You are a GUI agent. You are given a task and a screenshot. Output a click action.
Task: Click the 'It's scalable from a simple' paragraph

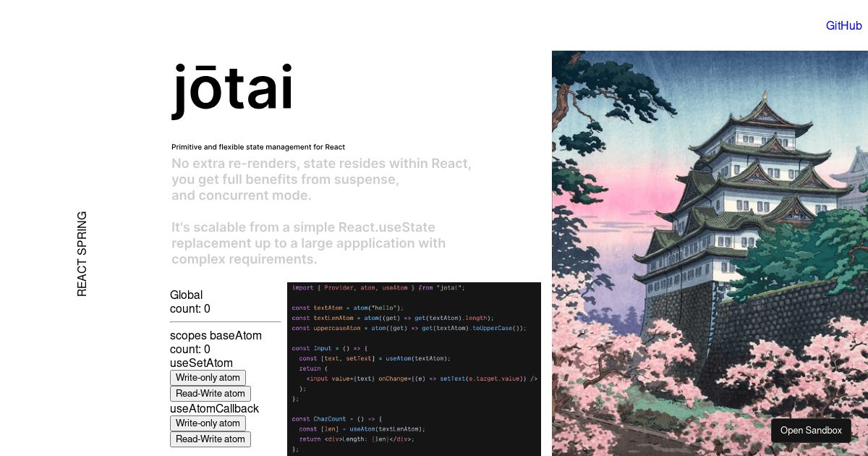[308, 243]
